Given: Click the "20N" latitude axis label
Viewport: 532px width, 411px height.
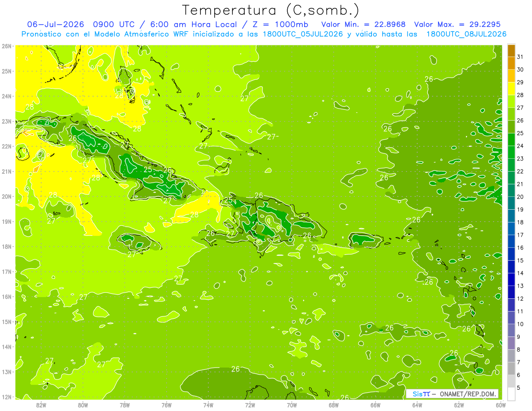Looking at the screenshot, I should tap(7, 196).
